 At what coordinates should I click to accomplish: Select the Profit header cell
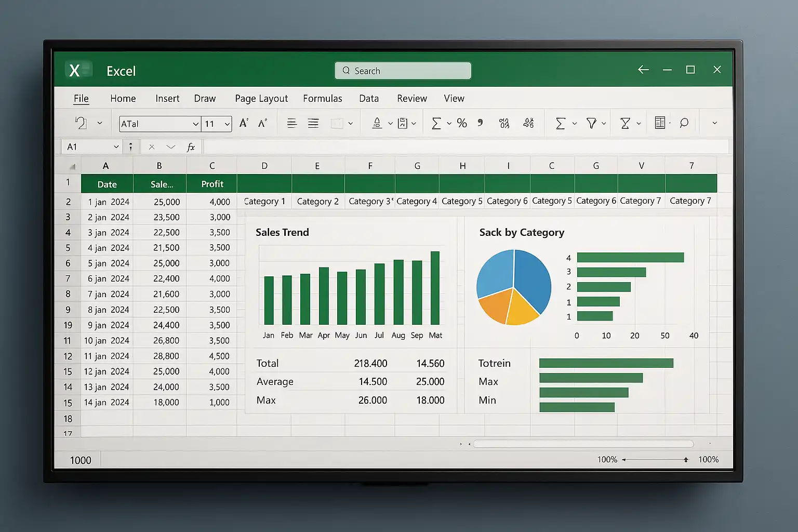(x=212, y=184)
